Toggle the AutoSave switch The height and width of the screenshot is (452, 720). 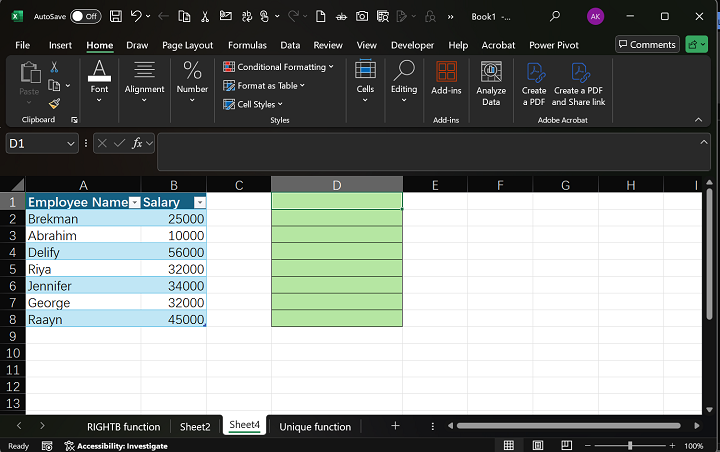click(x=85, y=16)
